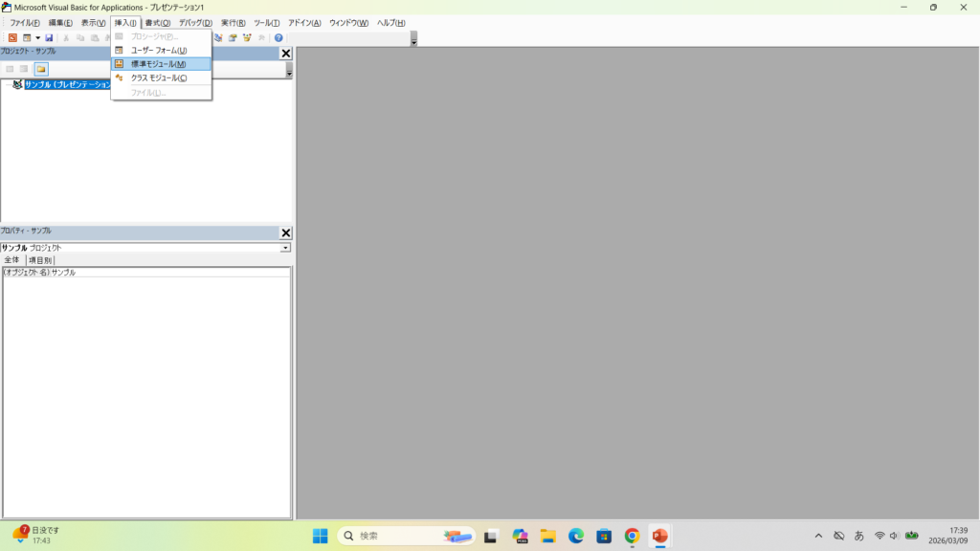The height and width of the screenshot is (551, 980).
Task: Open Visual Basic help question mark icon
Action: (278, 38)
